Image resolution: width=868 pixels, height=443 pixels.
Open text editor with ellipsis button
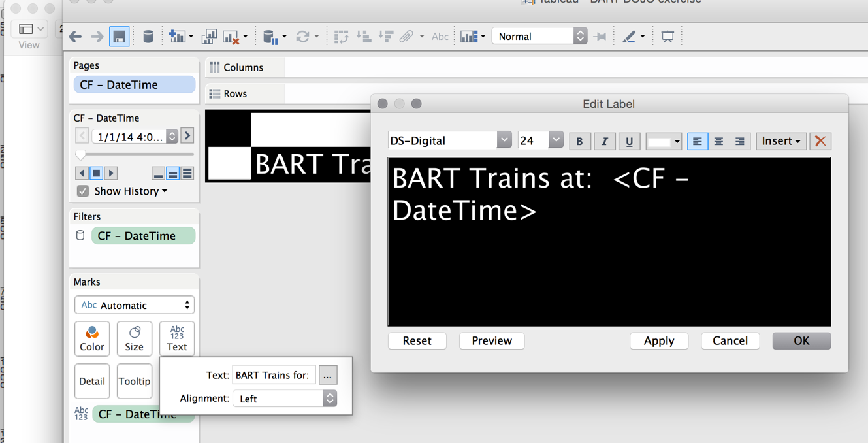click(x=328, y=375)
